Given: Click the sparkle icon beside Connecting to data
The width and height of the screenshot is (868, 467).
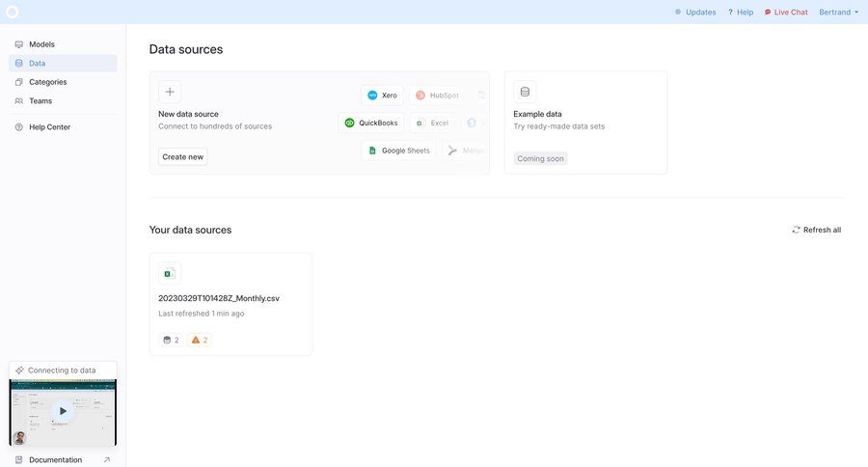Looking at the screenshot, I should (x=19, y=371).
